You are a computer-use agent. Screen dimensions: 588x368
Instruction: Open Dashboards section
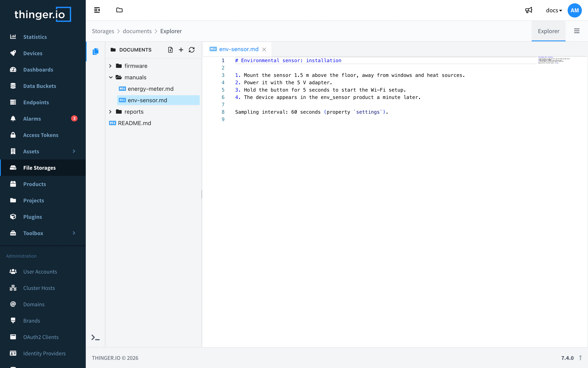point(43,70)
